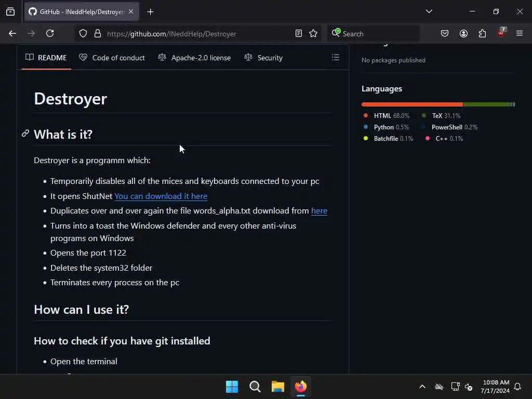532x399 pixels.
Task: Open the clock showing 10:08 AM
Action: [495, 387]
